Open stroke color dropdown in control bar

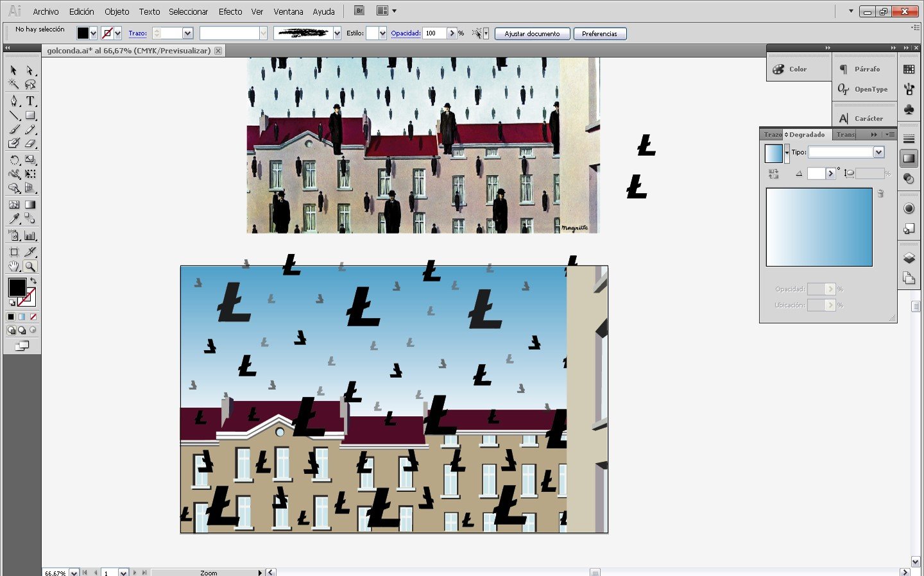(118, 33)
